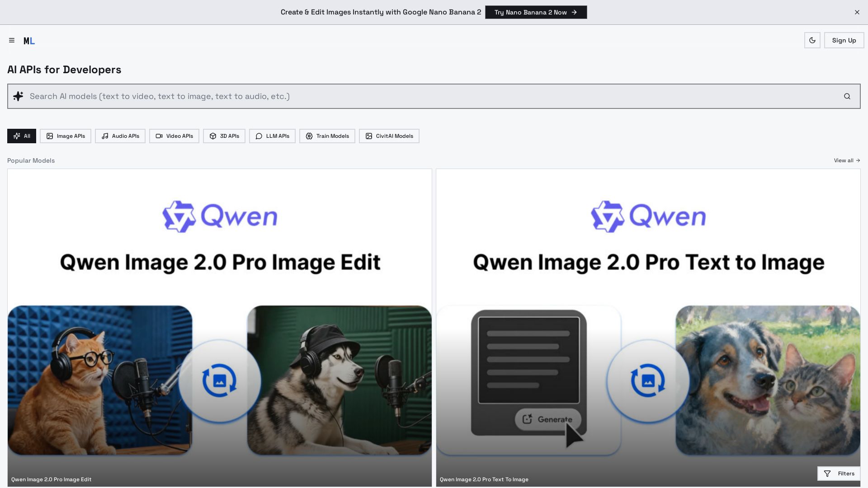Click the AI sparkle search icon
This screenshot has width=868, height=488.
point(18,96)
